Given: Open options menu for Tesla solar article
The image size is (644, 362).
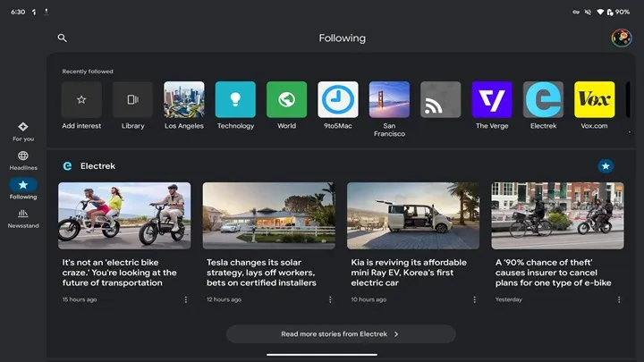Looking at the screenshot, I should 330,299.
